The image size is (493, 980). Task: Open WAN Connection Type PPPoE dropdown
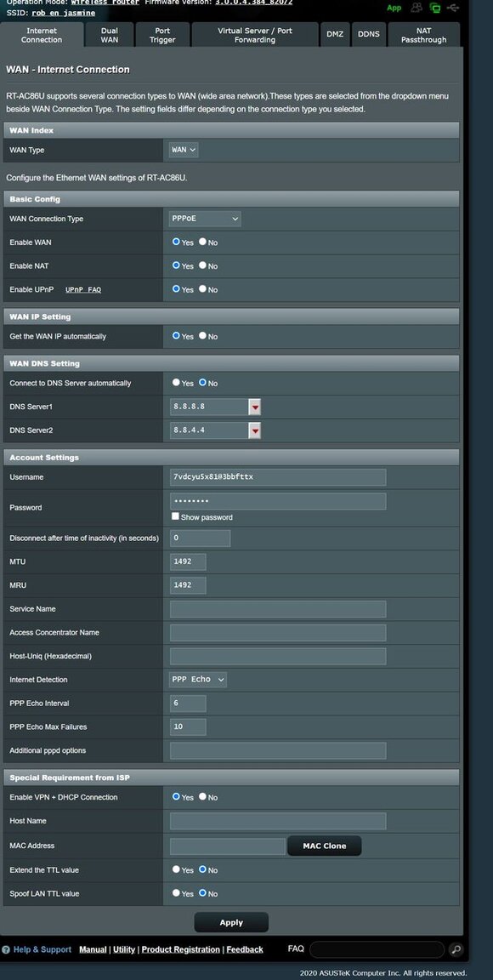205,219
